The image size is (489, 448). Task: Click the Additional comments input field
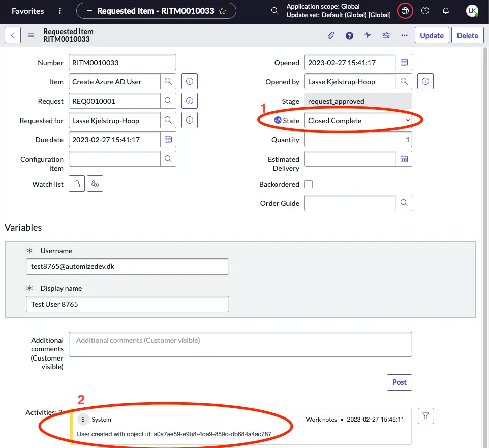click(x=240, y=344)
